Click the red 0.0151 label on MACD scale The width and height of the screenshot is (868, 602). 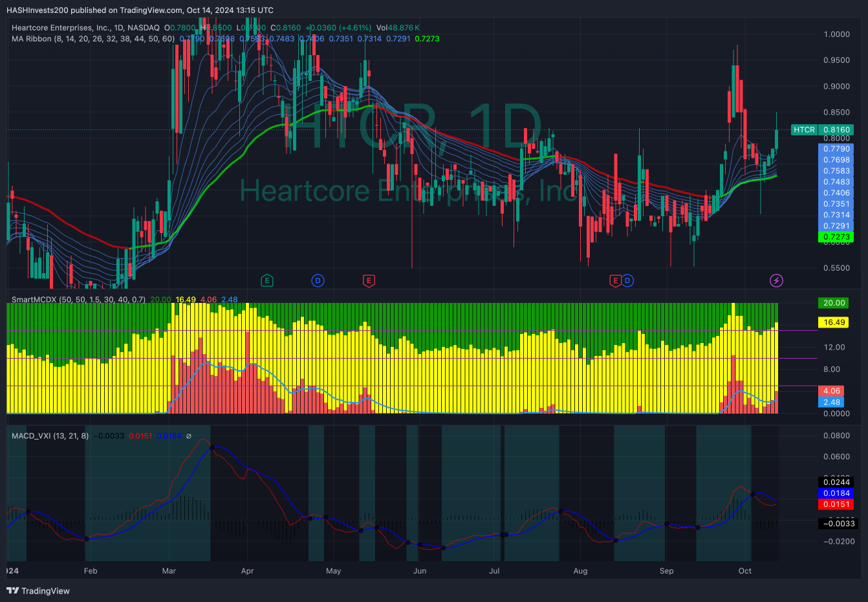click(836, 504)
